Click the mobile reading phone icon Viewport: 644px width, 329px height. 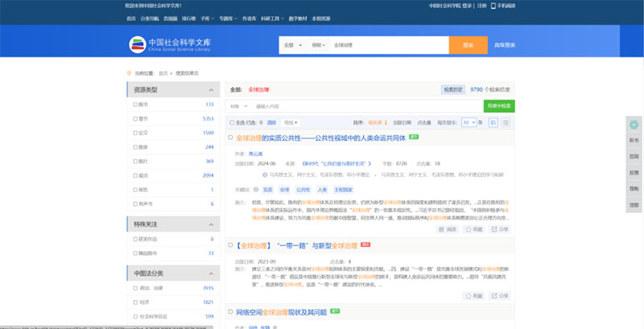coord(492,6)
